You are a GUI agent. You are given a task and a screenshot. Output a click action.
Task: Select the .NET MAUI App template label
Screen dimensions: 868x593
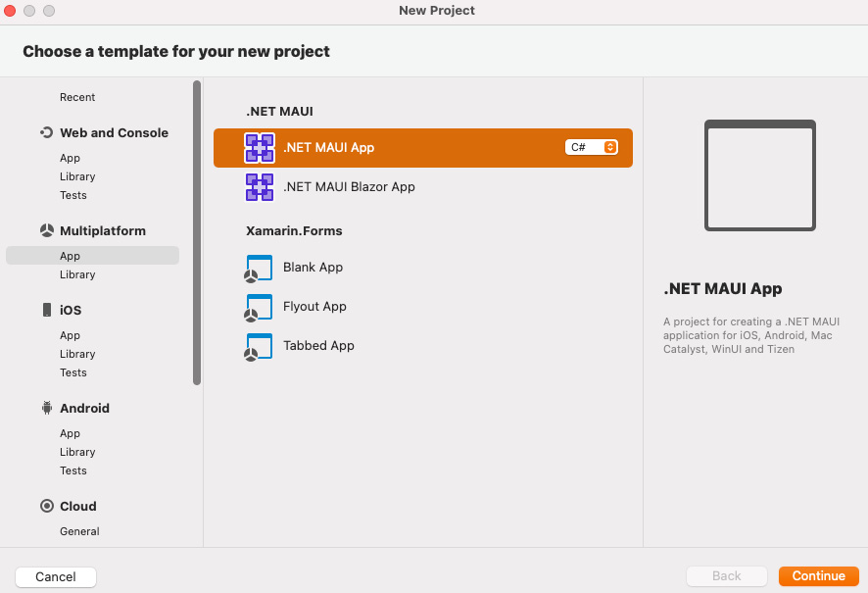[329, 148]
